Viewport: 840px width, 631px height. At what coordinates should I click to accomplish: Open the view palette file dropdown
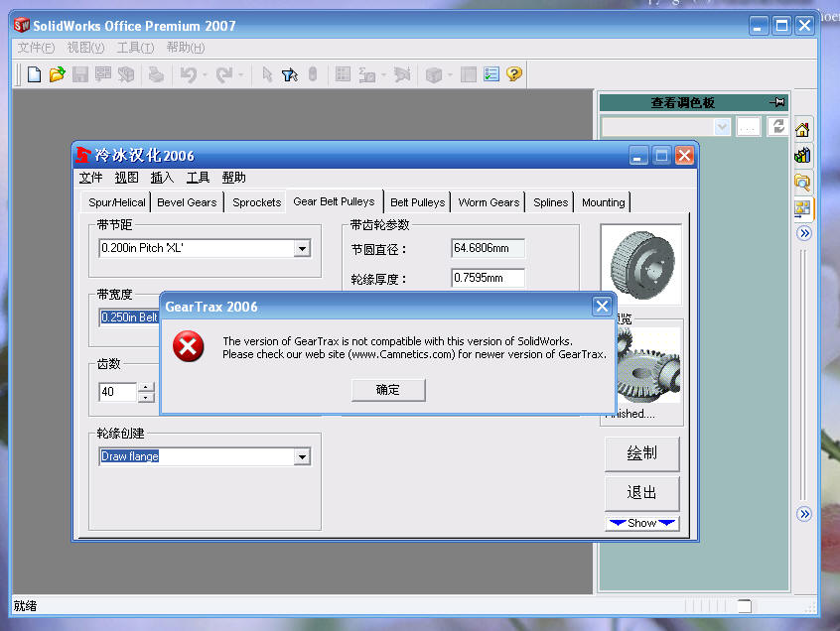click(722, 127)
